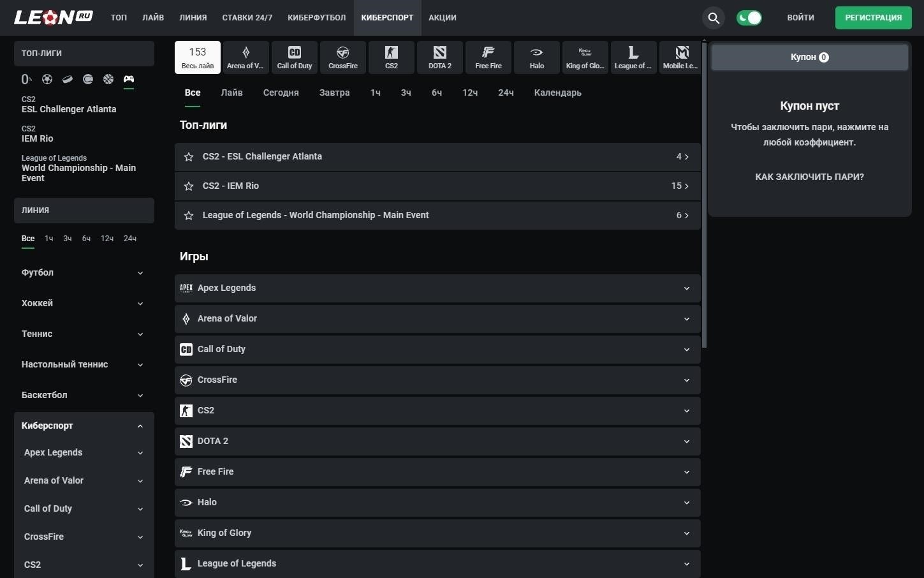Screen dimensions: 924x578
Task: Click the main content vertical scrollbar
Action: 705,195
